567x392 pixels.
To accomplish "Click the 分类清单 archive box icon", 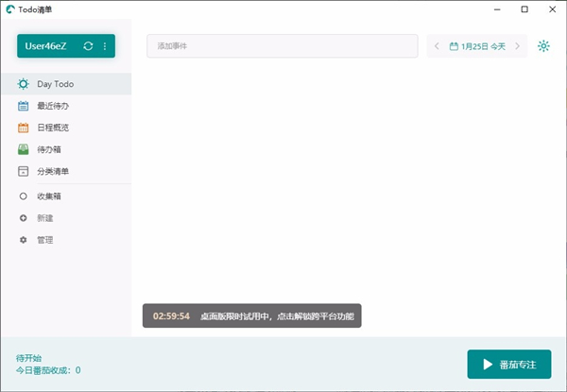I will [24, 171].
